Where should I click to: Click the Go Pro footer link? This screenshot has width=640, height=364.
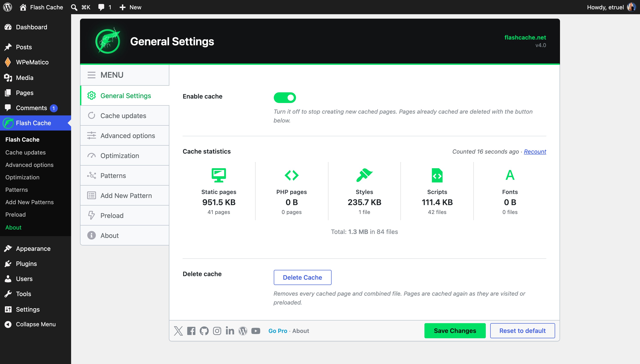278,331
